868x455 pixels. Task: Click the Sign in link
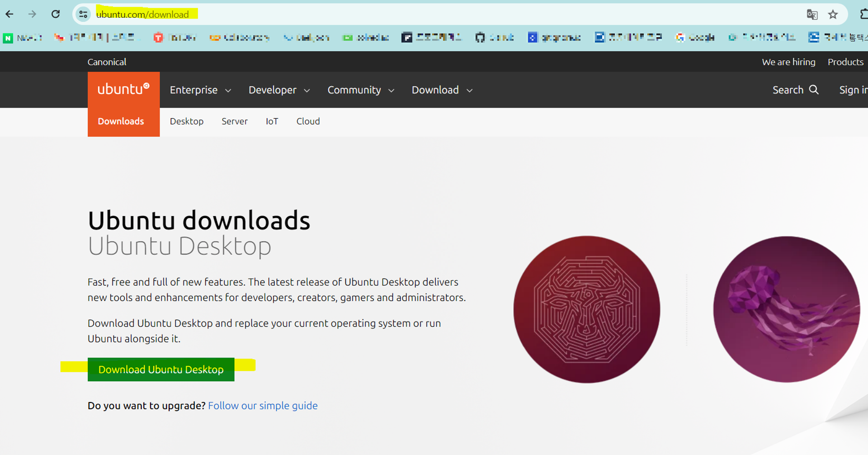click(854, 90)
